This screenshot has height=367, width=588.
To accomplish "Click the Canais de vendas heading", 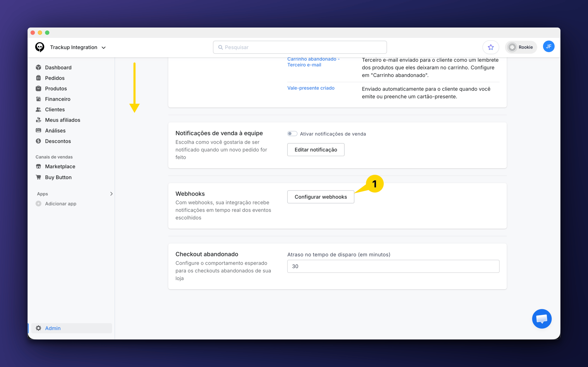I will point(54,157).
